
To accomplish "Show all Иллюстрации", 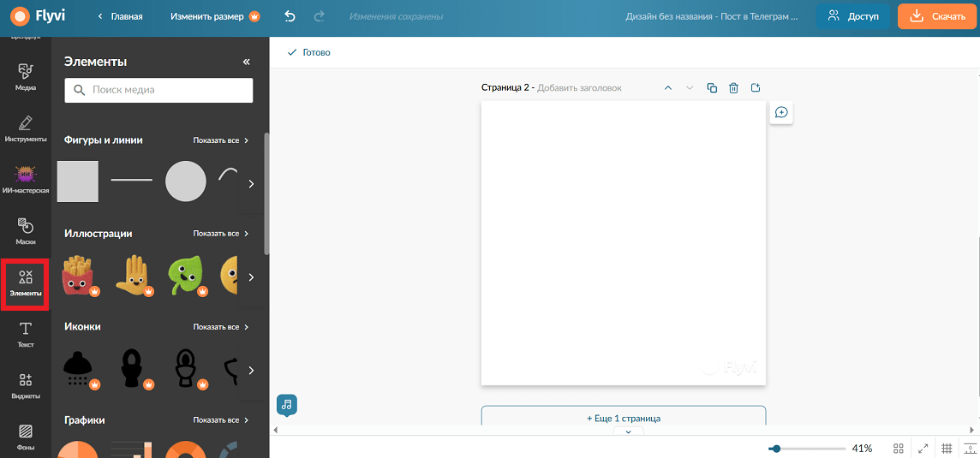I will (221, 234).
